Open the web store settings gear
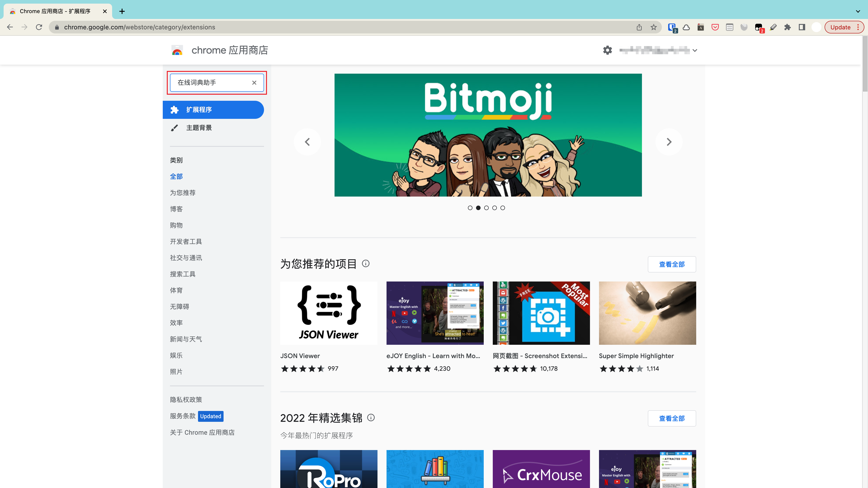Viewport: 868px width, 488px height. point(608,50)
